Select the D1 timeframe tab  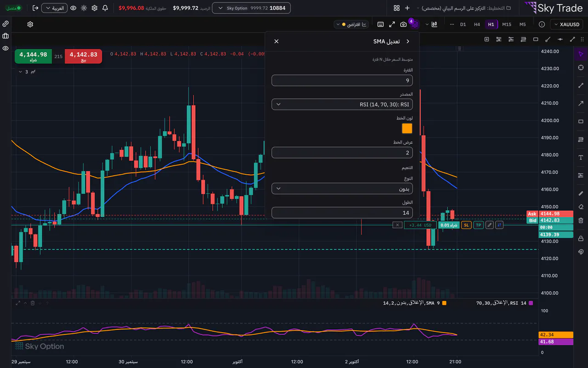click(463, 24)
